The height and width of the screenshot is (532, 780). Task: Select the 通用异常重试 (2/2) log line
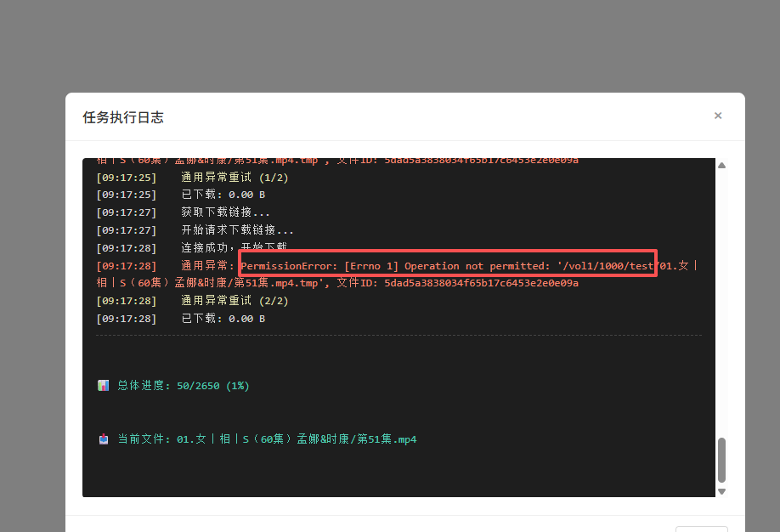pos(193,301)
